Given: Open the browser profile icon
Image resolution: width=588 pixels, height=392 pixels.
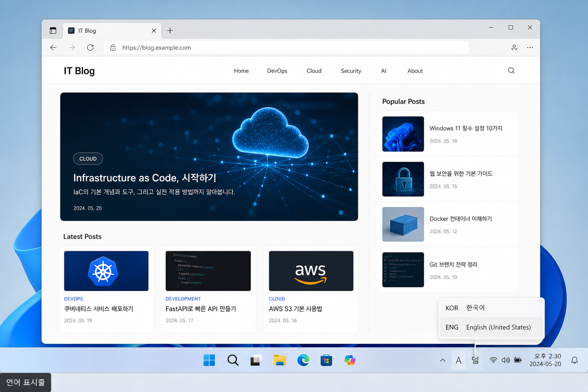Looking at the screenshot, I should pos(514,47).
